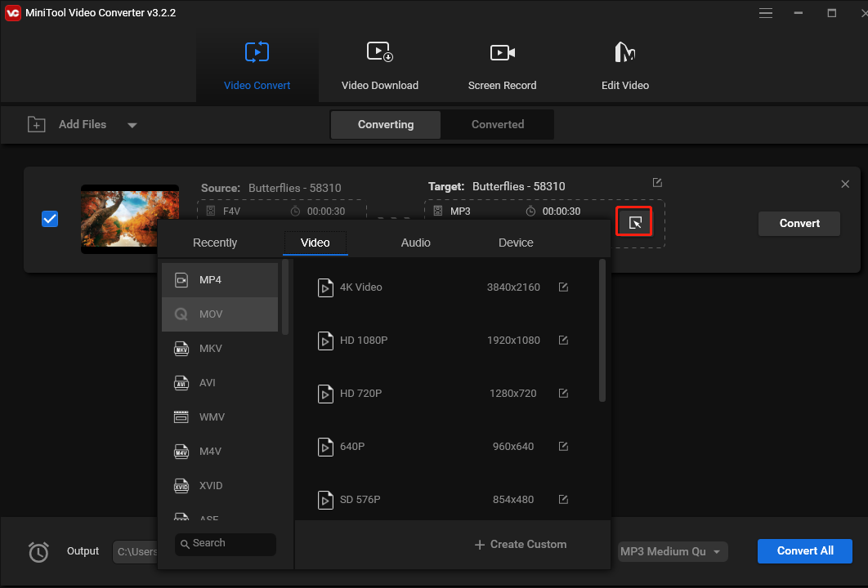Choose XVID in the format list
The image size is (868, 588).
pos(220,486)
